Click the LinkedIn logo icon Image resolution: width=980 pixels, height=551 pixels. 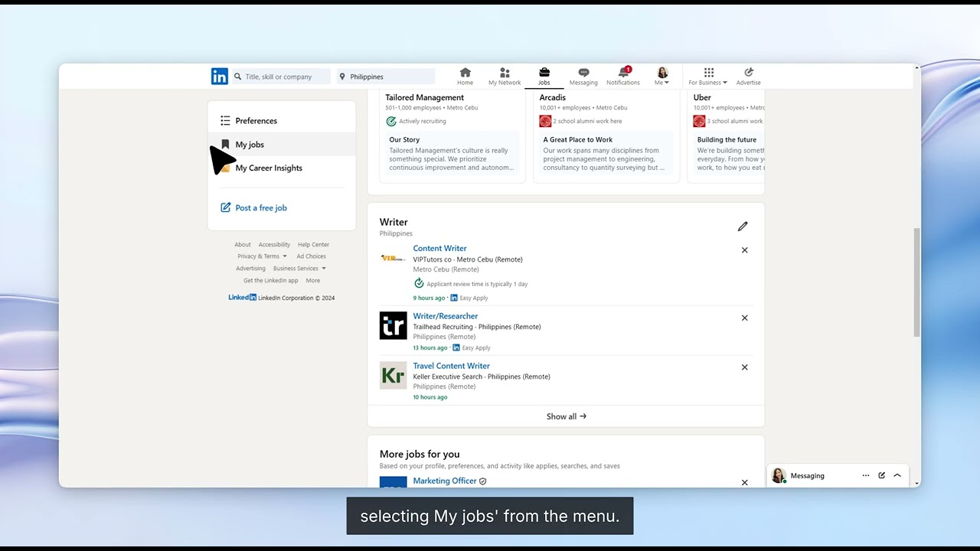click(220, 77)
